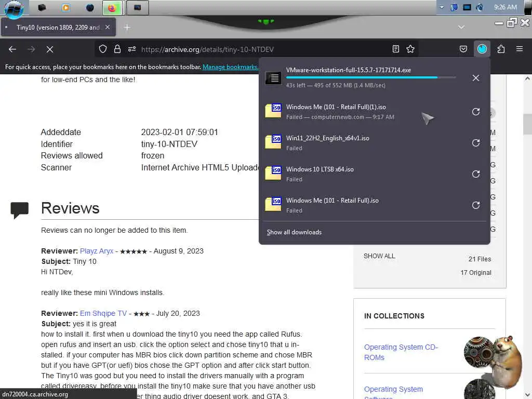The height and width of the screenshot is (399, 532).
Task: Click identifier value tiny-10-NTDEV
Action: pos(169,144)
